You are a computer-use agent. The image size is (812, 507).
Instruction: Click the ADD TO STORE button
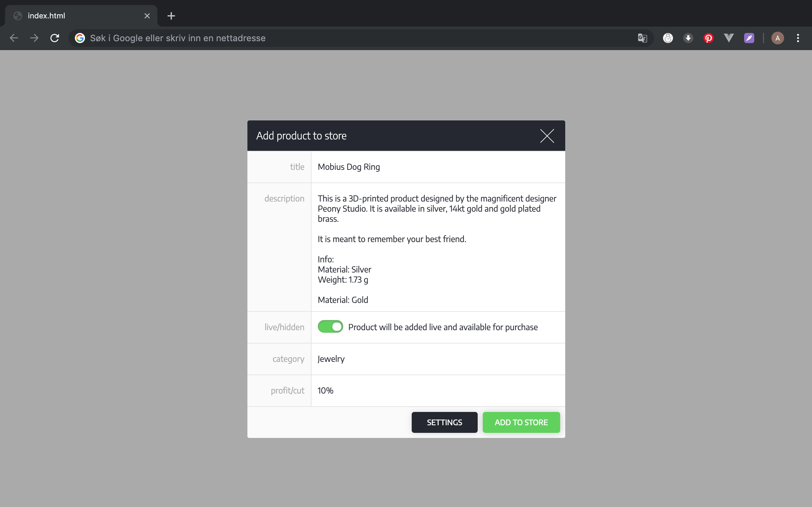[x=521, y=422]
